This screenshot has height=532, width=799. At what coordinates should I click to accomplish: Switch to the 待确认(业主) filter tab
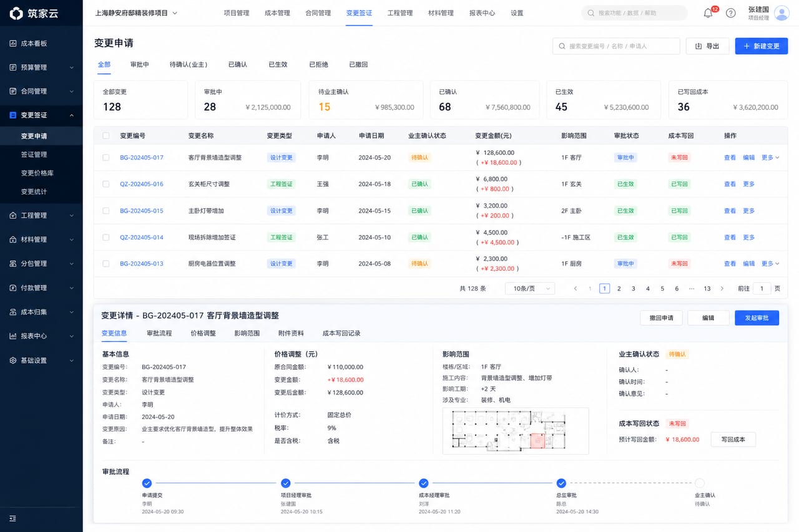(x=189, y=64)
